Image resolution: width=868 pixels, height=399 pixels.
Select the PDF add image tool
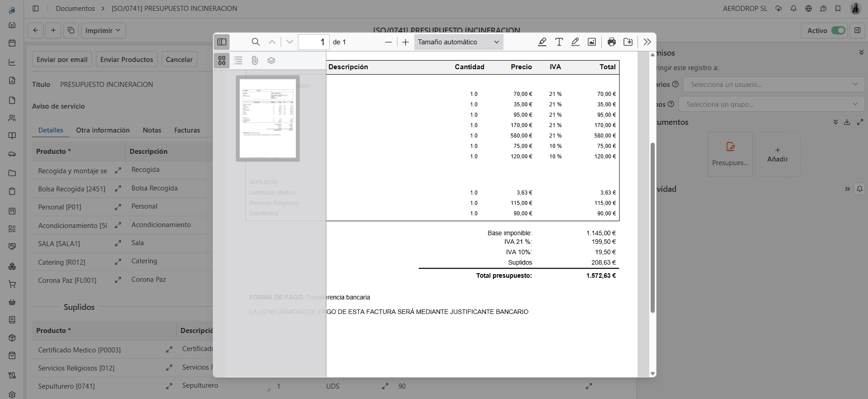tap(591, 42)
